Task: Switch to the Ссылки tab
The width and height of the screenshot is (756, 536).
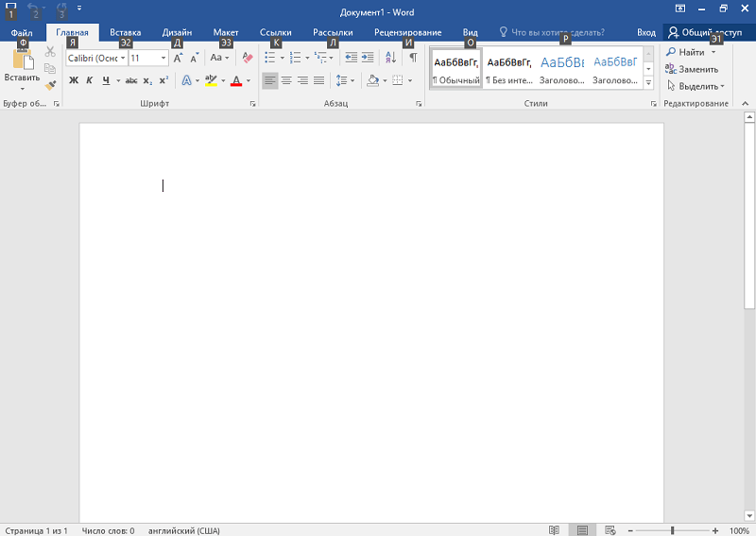Action: (x=275, y=32)
